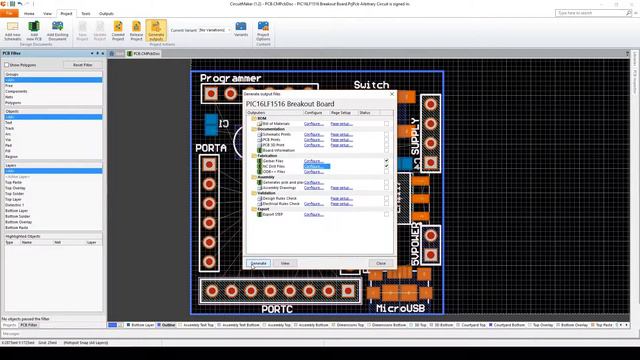640x360 pixels.
Task: Click the View button in dialog
Action: (285, 263)
